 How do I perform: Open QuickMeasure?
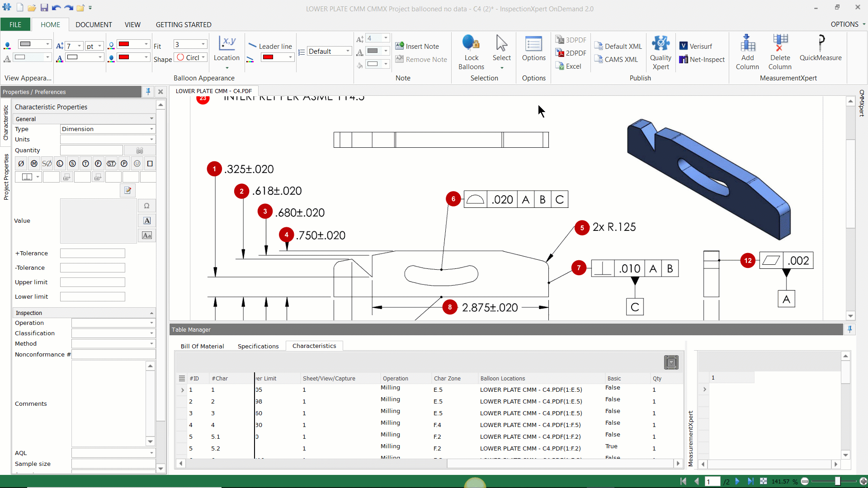tap(821, 50)
